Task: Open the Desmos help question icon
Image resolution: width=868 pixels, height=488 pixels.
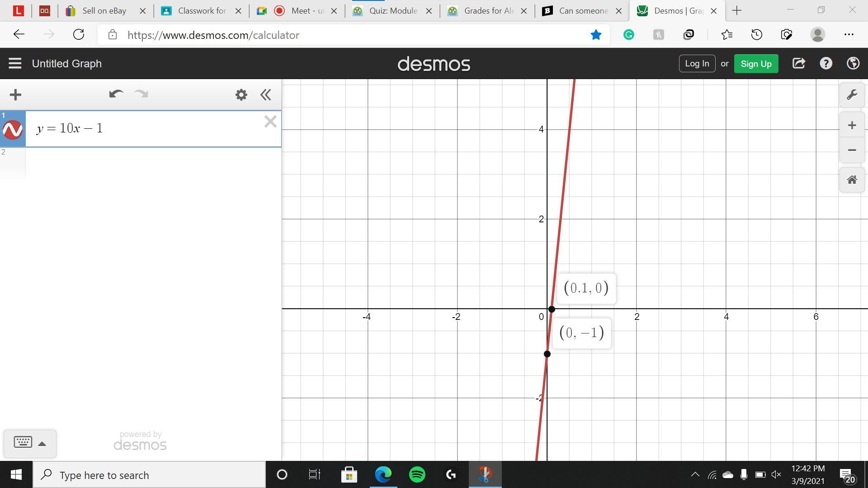Action: coord(826,64)
